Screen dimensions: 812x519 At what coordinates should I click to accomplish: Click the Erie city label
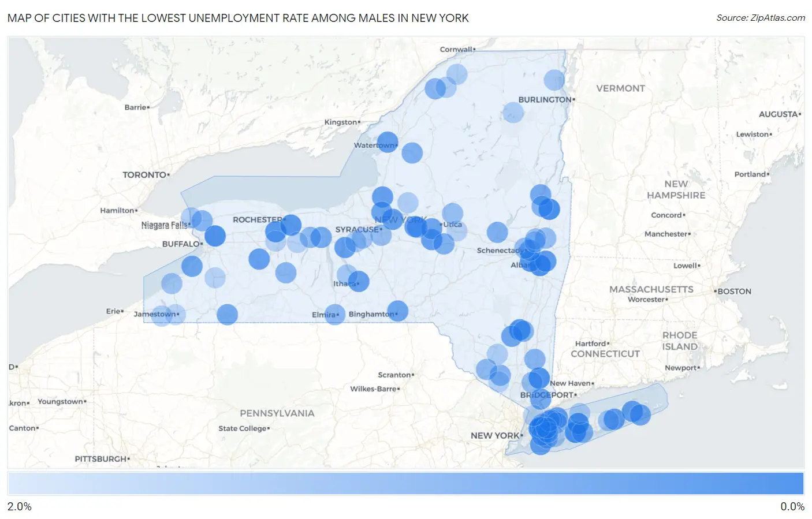113,311
